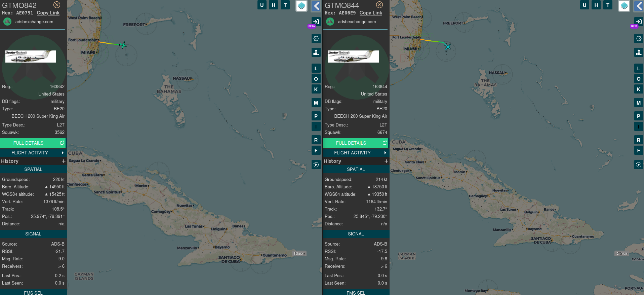Click the squawk value 6674

[x=382, y=132]
